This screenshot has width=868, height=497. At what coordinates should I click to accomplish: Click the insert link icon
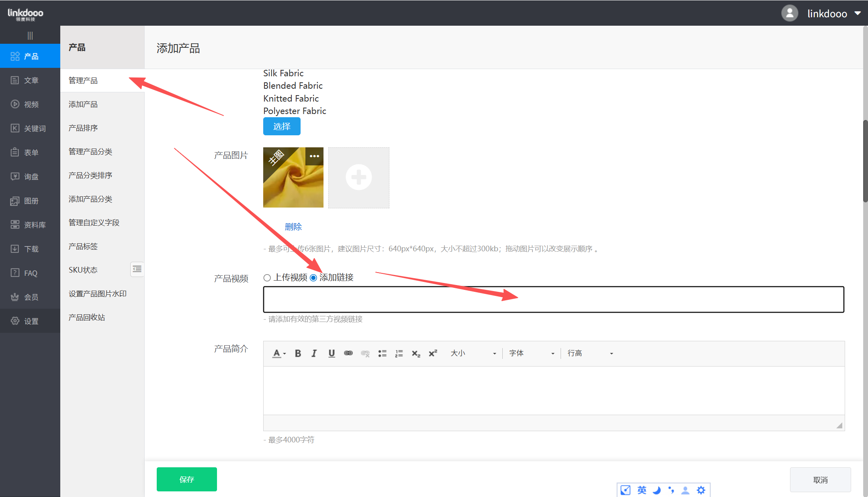click(348, 353)
